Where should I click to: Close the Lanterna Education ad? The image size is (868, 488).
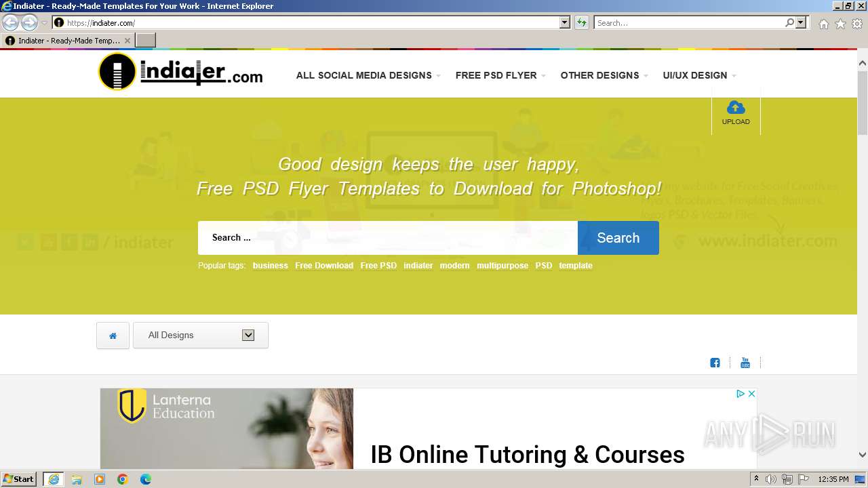751,394
